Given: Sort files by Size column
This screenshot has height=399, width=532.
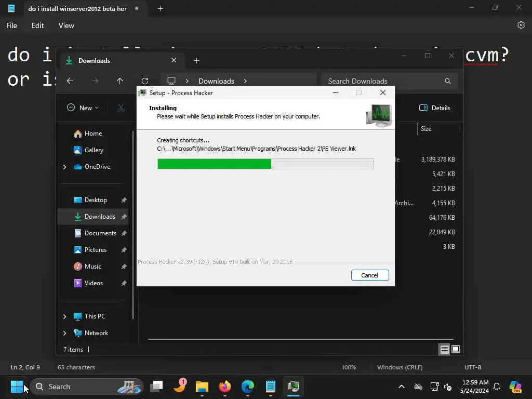Looking at the screenshot, I should pos(426,129).
